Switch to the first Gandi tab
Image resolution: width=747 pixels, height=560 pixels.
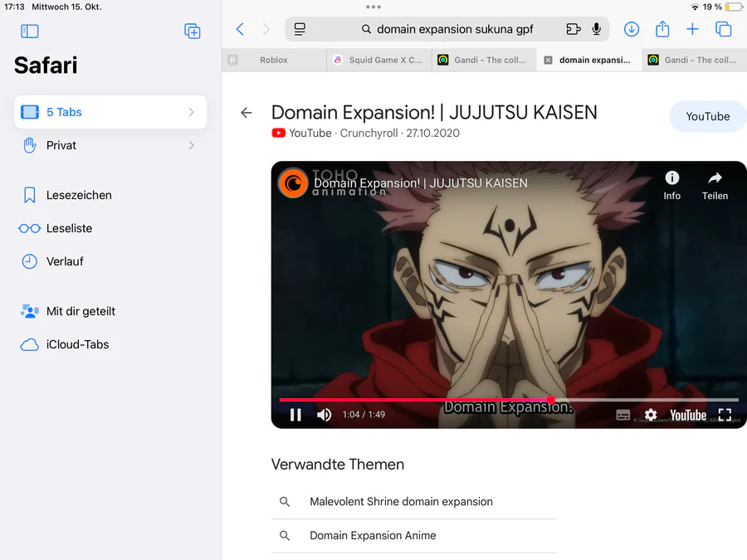[x=485, y=60]
